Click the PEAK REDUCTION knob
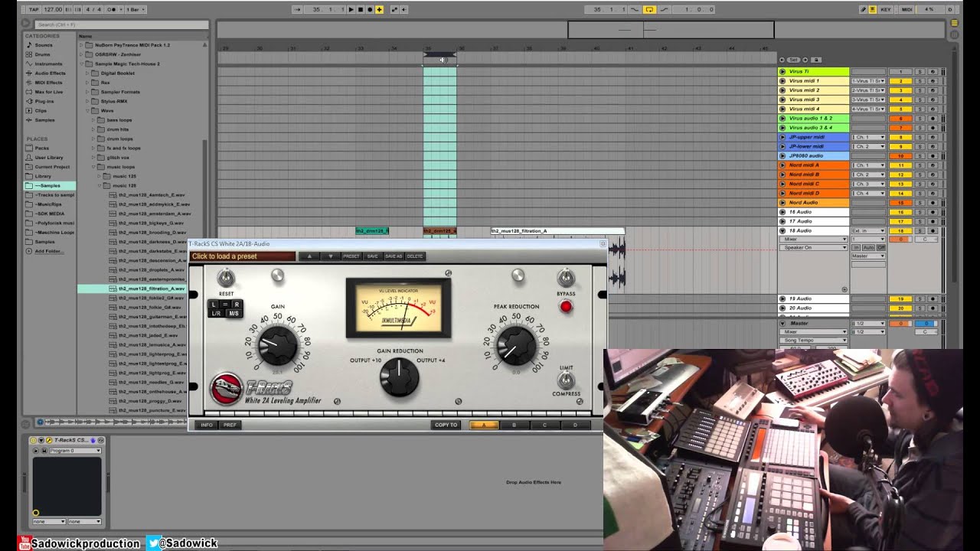980x551 pixels. click(x=516, y=345)
